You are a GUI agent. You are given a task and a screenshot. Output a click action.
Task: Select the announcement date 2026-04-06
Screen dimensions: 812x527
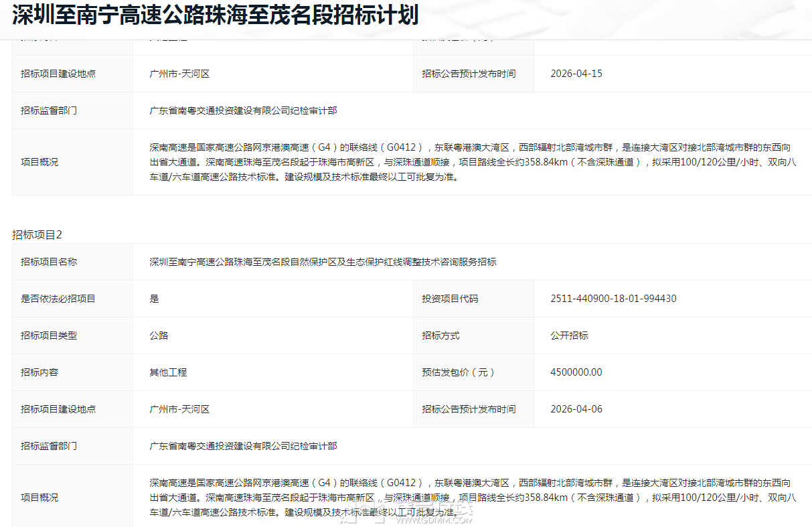point(576,409)
